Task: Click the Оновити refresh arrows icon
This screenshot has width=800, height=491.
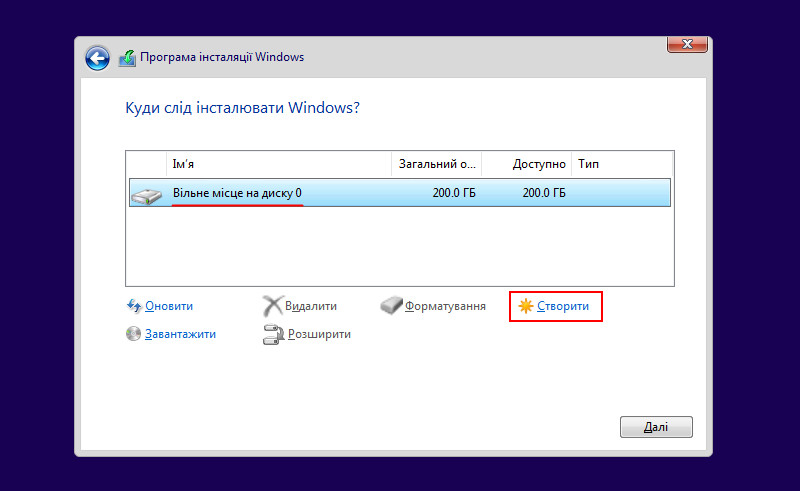Action: pyautogui.click(x=134, y=306)
